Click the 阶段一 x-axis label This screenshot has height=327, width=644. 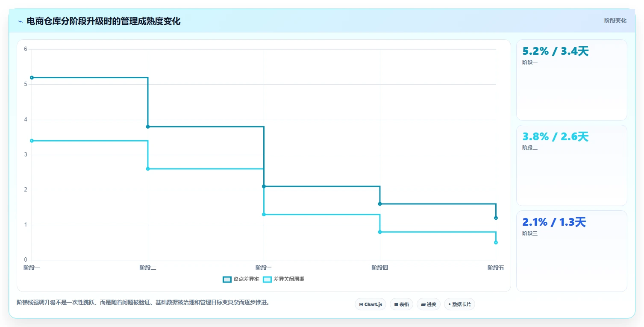point(32,268)
